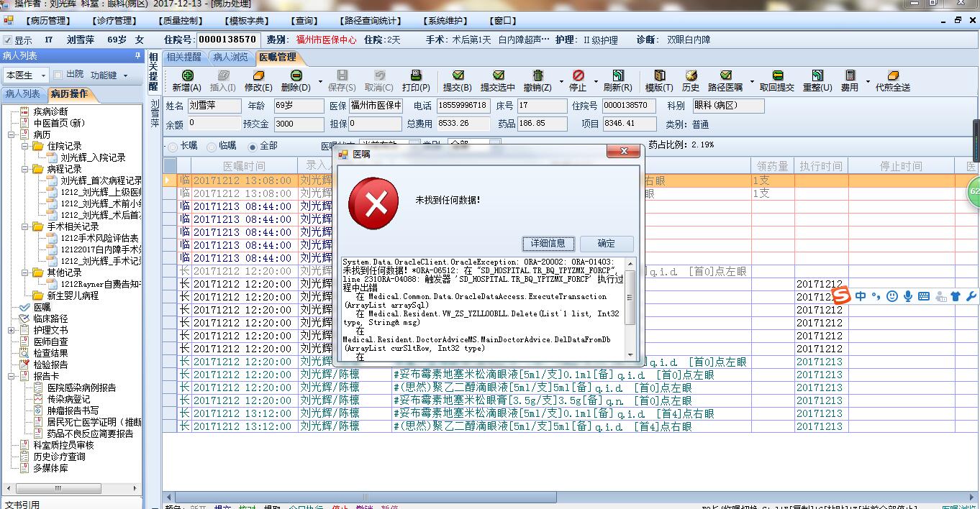Viewport: 980px width, 509px height.
Task: Open the 模版(T) template icon
Action: (x=659, y=75)
